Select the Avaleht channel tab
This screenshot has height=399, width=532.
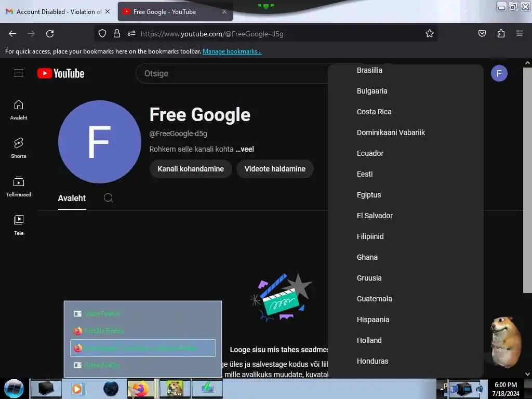(72, 198)
